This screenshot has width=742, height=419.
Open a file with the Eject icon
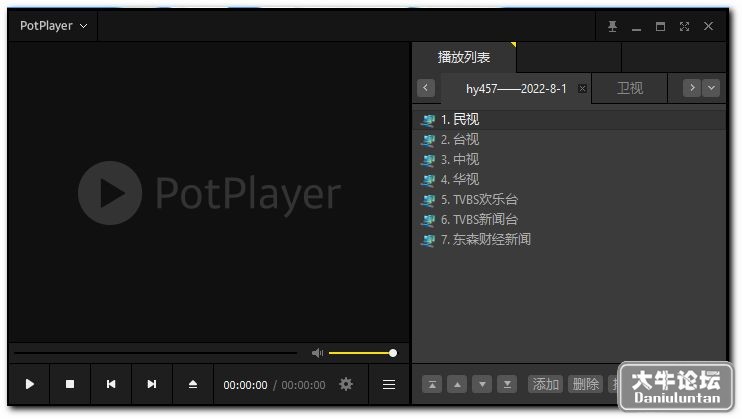[x=193, y=384]
